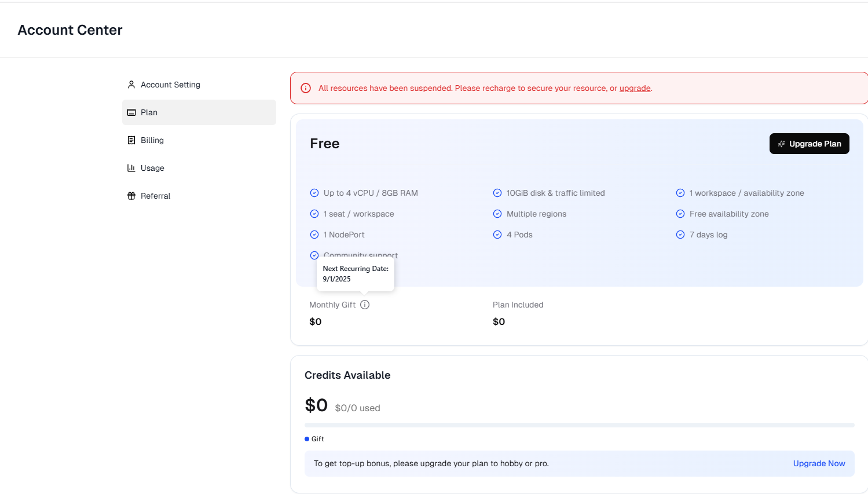
Task: Click the Upgrade Now link
Action: [819, 463]
